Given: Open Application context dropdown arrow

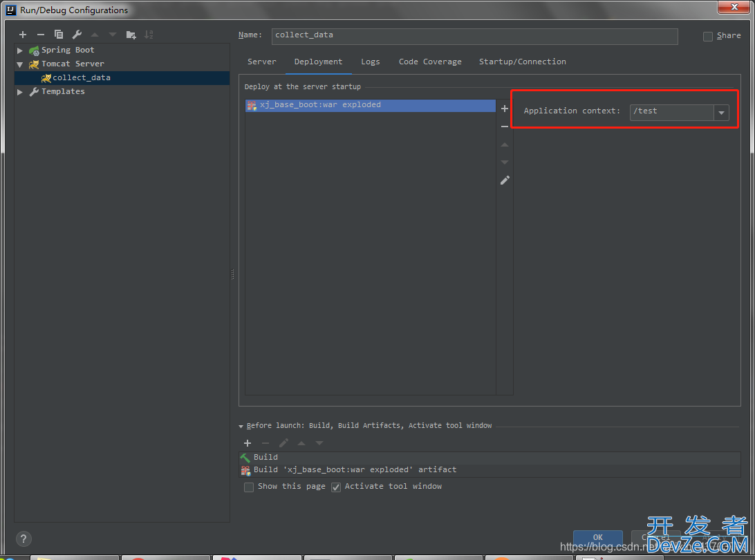Looking at the screenshot, I should pos(721,113).
